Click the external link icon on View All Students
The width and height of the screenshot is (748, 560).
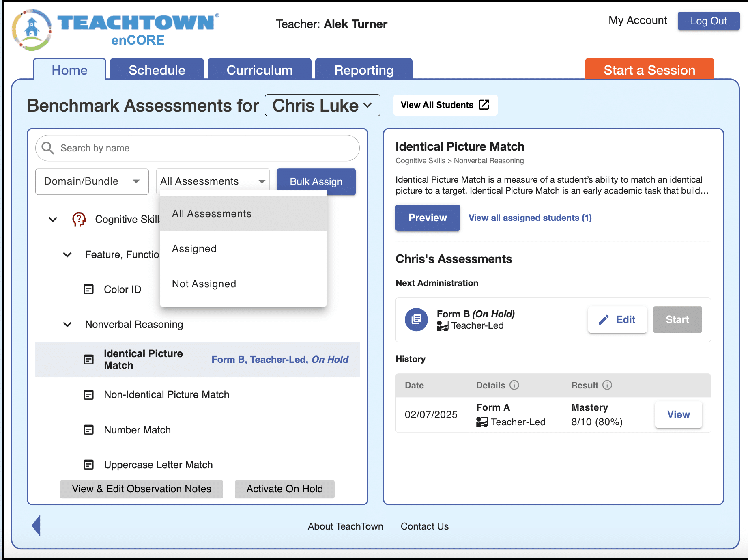click(484, 105)
